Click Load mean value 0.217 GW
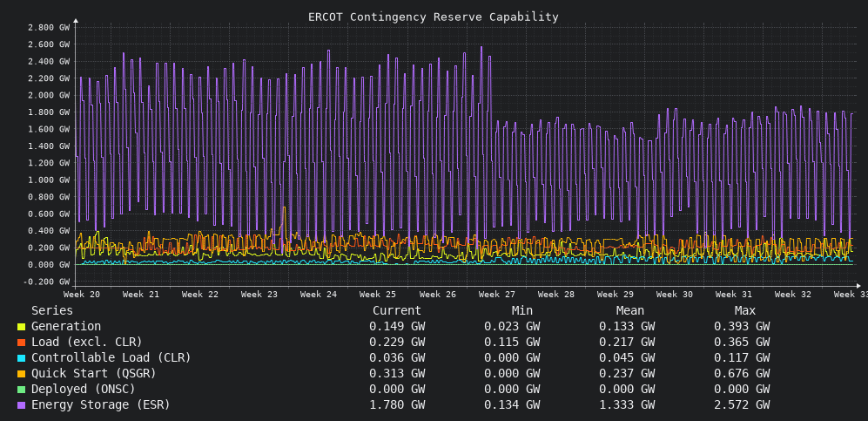Image resolution: width=868 pixels, height=421 pixels. pyautogui.click(x=627, y=342)
